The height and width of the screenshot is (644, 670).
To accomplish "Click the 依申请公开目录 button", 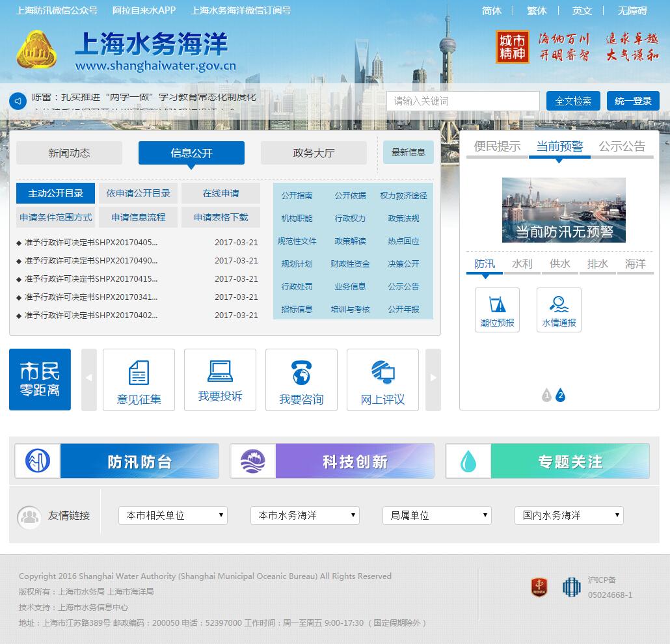I will [138, 193].
